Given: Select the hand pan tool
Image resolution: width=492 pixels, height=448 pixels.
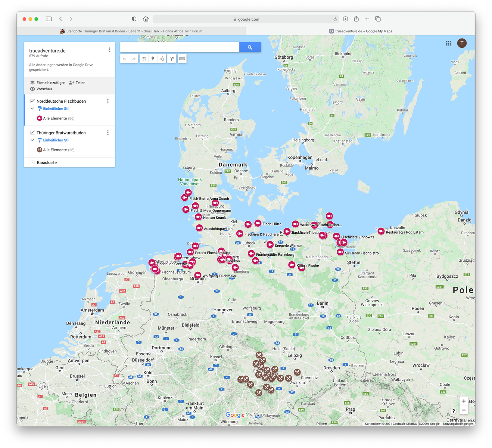Looking at the screenshot, I should click(144, 59).
